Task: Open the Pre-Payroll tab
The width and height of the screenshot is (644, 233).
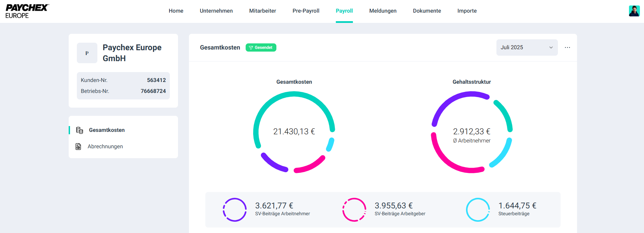Action: [x=306, y=11]
